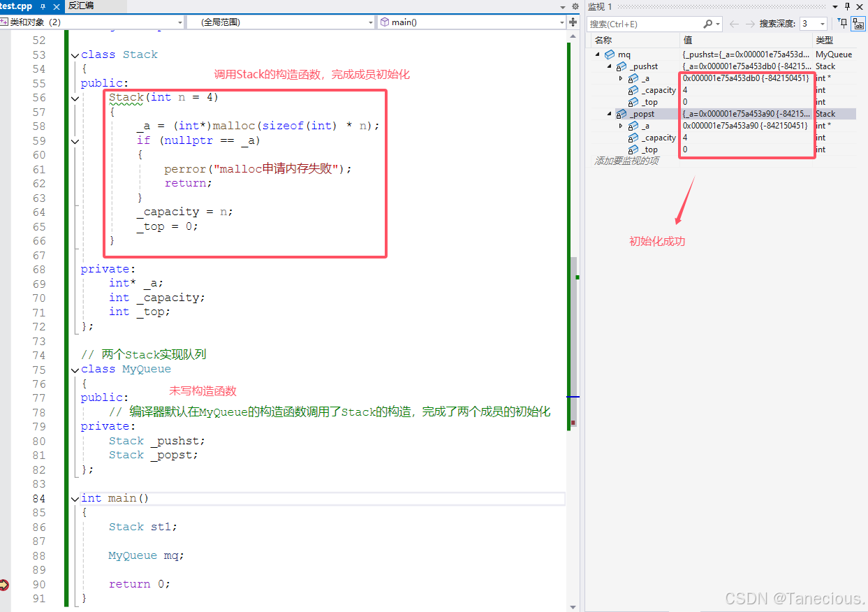Click the mq variable object icon
This screenshot has height=612, width=868.
pyautogui.click(x=610, y=54)
